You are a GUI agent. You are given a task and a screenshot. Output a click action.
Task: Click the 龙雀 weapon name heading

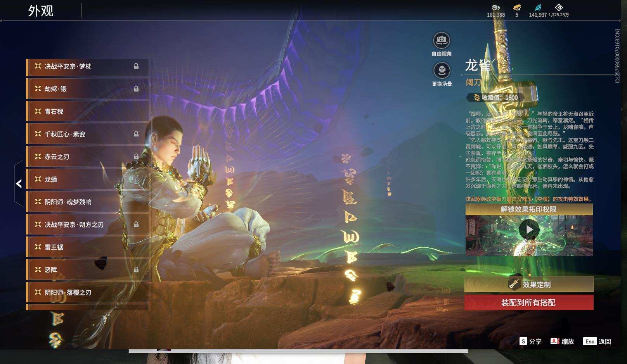478,66
